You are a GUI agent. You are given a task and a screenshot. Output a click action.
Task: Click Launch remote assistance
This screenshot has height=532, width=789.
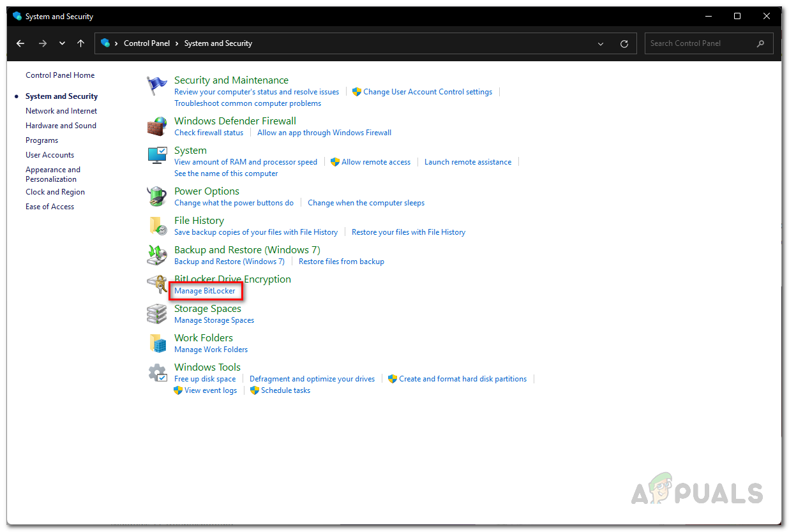tap(468, 162)
